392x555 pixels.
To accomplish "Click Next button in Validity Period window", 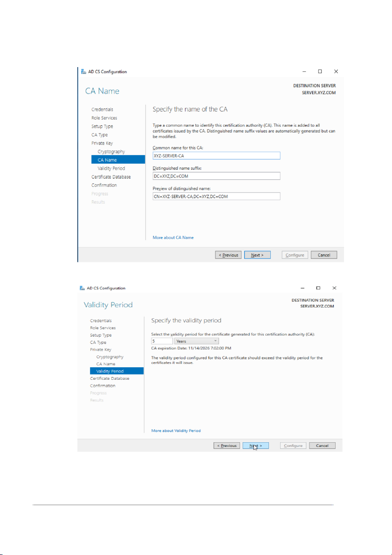I will pos(256,445).
